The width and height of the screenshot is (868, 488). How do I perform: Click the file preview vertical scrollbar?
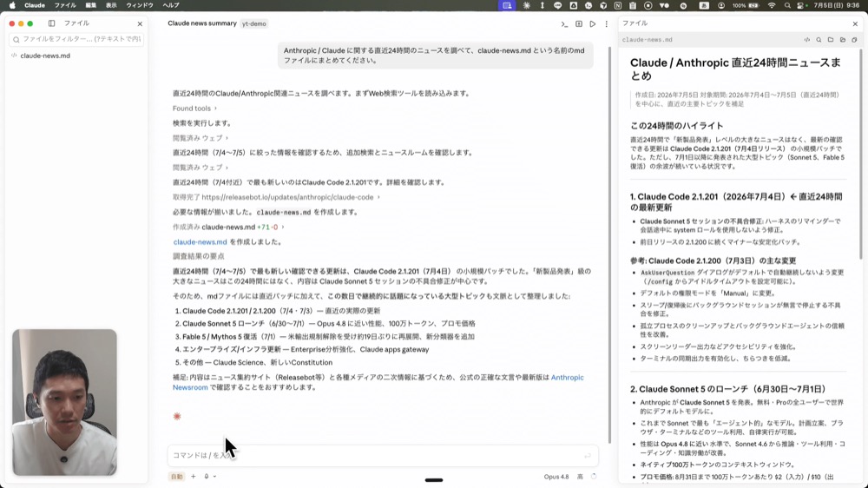[x=861, y=154]
